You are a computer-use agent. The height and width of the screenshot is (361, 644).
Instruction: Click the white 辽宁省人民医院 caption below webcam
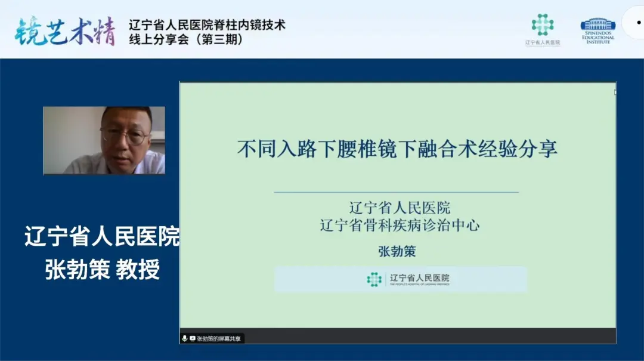click(x=101, y=237)
